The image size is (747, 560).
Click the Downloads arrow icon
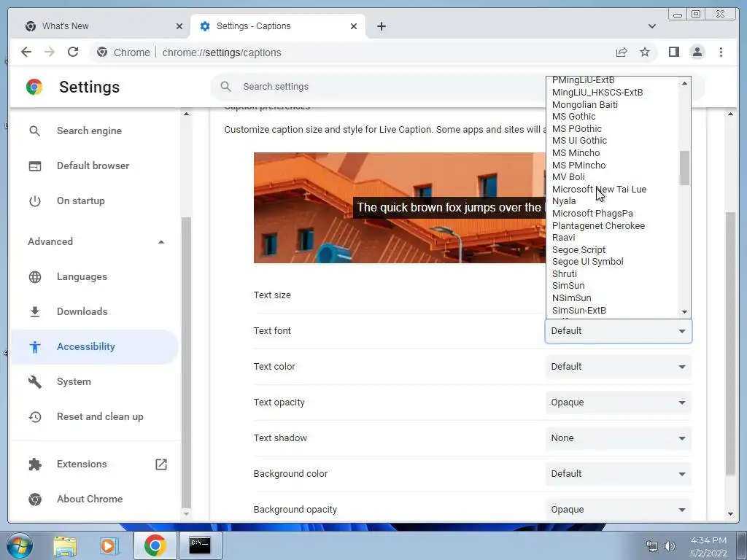pyautogui.click(x=35, y=312)
